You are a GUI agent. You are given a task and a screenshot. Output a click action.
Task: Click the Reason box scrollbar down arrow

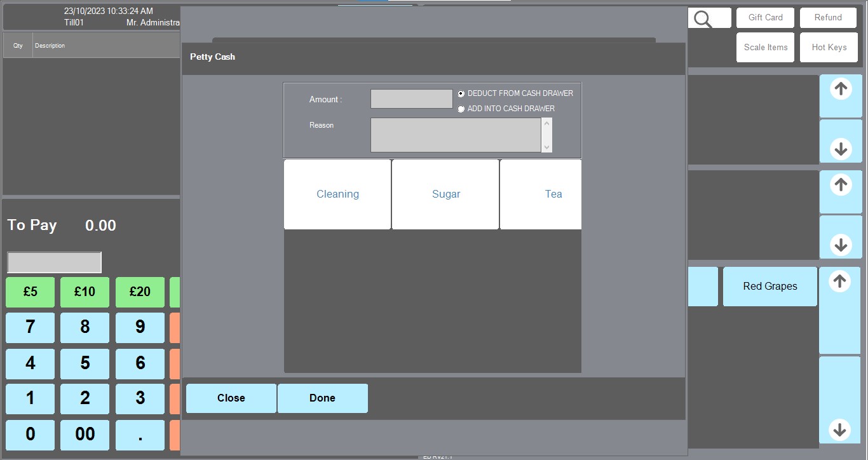546,147
